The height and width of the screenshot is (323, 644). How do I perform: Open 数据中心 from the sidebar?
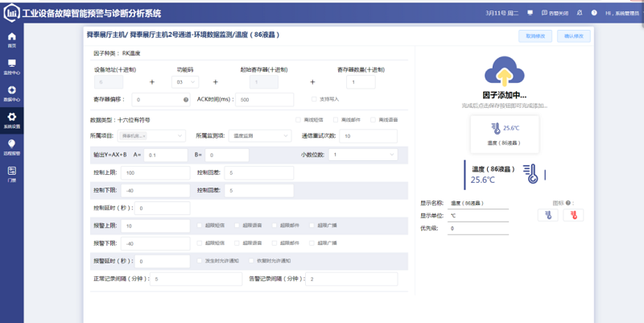click(x=11, y=93)
